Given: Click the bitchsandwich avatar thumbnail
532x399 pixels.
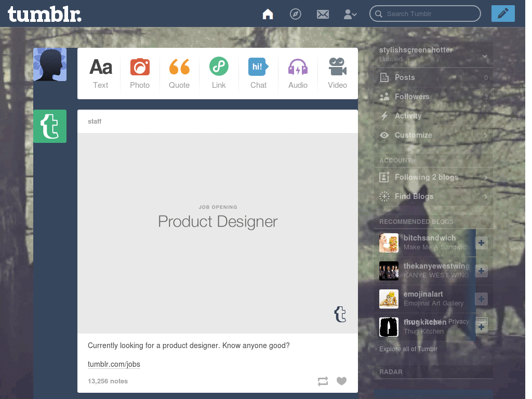Looking at the screenshot, I should tap(389, 243).
